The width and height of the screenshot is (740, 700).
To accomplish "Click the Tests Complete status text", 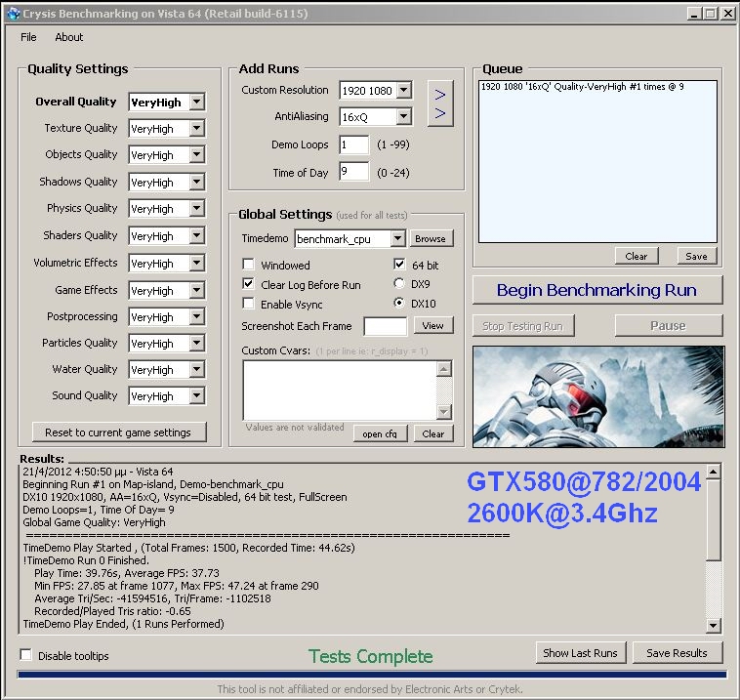I will pyautogui.click(x=370, y=656).
